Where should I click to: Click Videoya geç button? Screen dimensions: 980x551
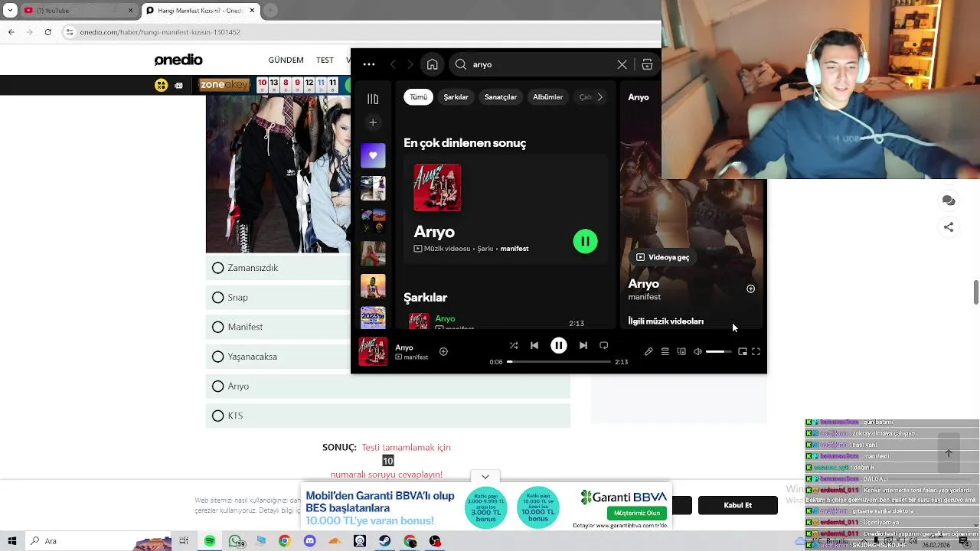[662, 257]
